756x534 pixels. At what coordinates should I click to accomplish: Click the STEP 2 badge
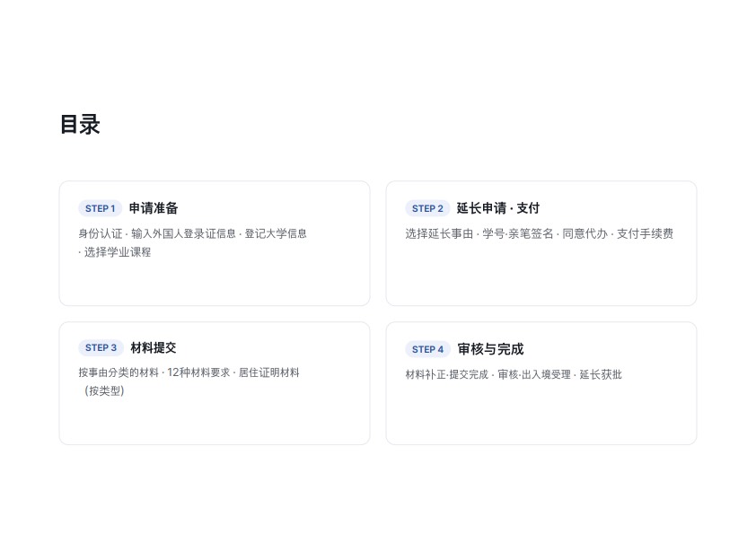(427, 209)
